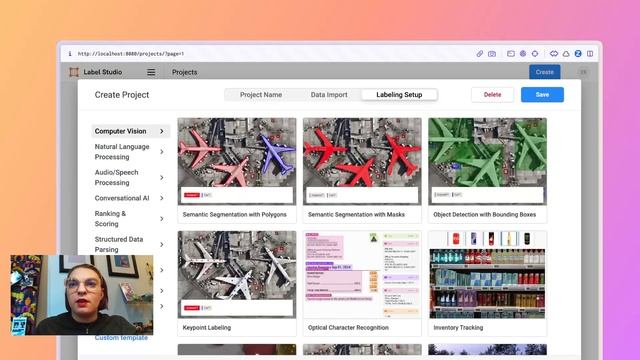The height and width of the screenshot is (360, 640).
Task: Select the Computer Vision category
Action: point(131,131)
